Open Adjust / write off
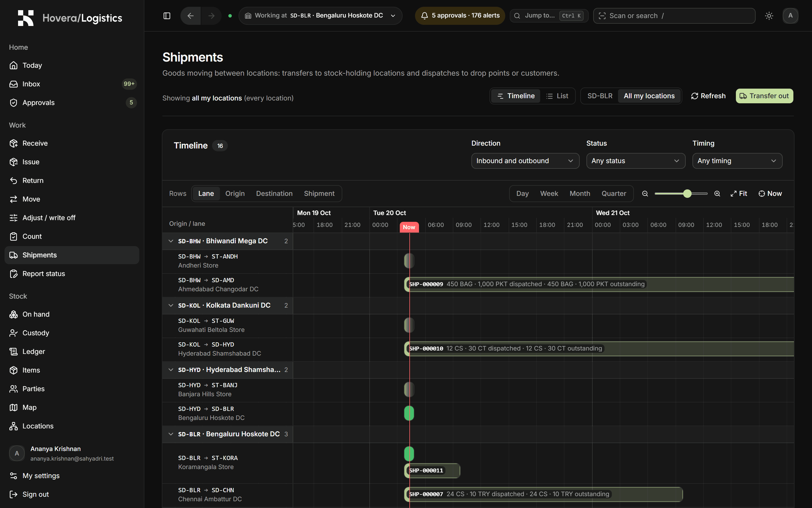The width and height of the screenshot is (812, 508). click(x=72, y=218)
